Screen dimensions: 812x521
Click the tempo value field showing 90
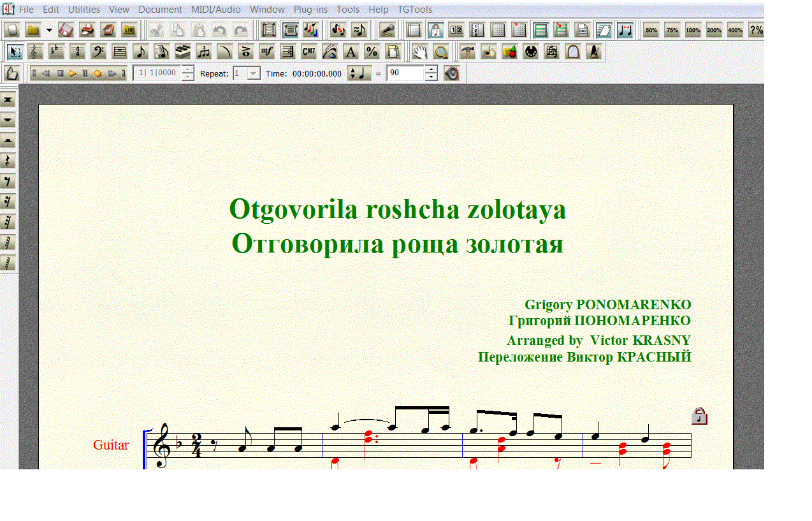(x=405, y=73)
